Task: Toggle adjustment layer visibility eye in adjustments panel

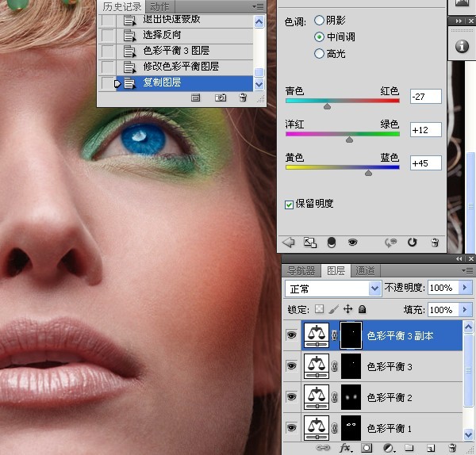Action: pyautogui.click(x=352, y=243)
